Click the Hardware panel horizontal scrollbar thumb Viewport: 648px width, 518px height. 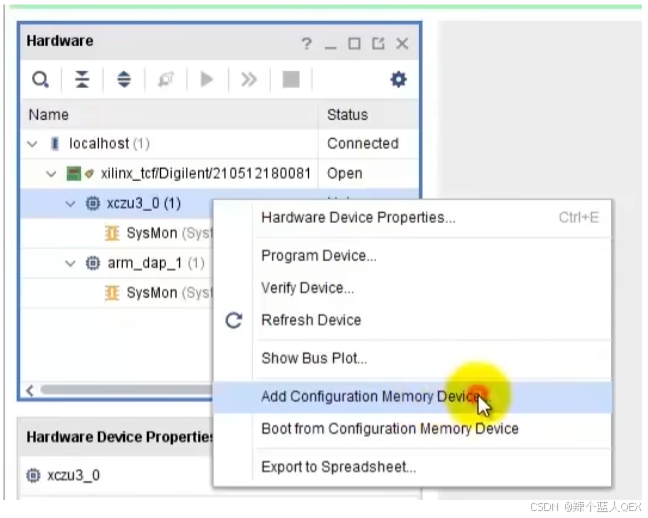pos(126,389)
